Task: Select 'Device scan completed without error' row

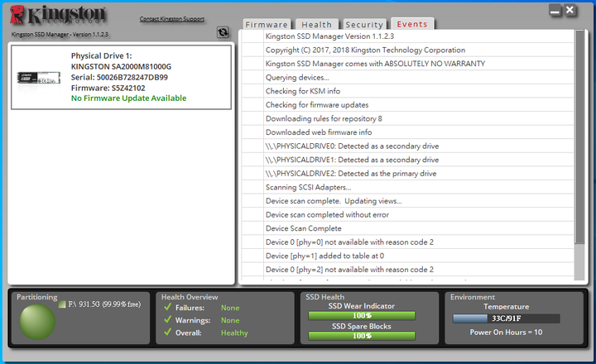Action: click(x=407, y=214)
